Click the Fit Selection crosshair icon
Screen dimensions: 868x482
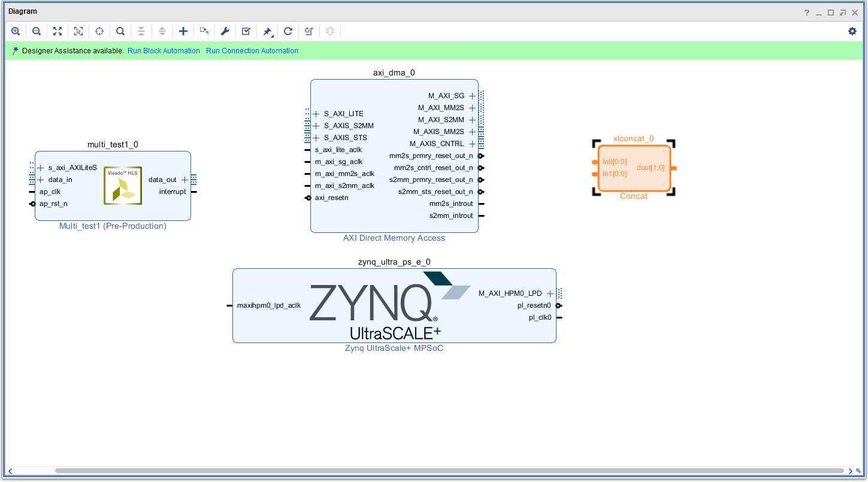point(99,31)
